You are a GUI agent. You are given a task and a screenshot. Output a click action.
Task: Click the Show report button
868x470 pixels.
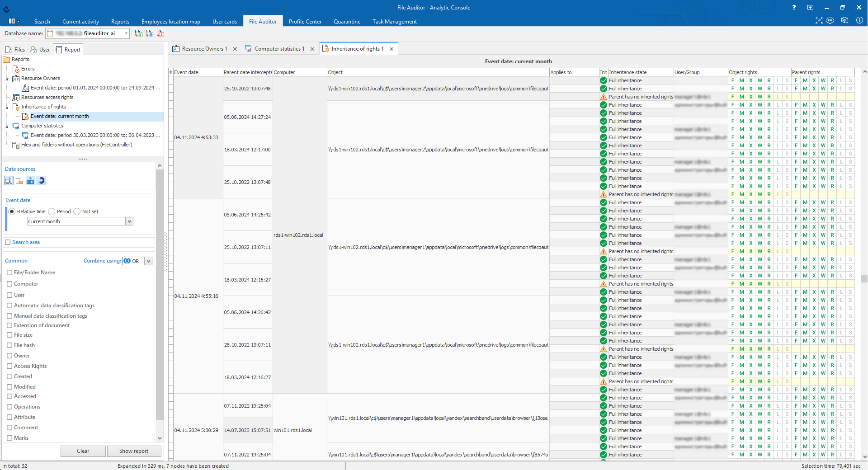pos(133,451)
